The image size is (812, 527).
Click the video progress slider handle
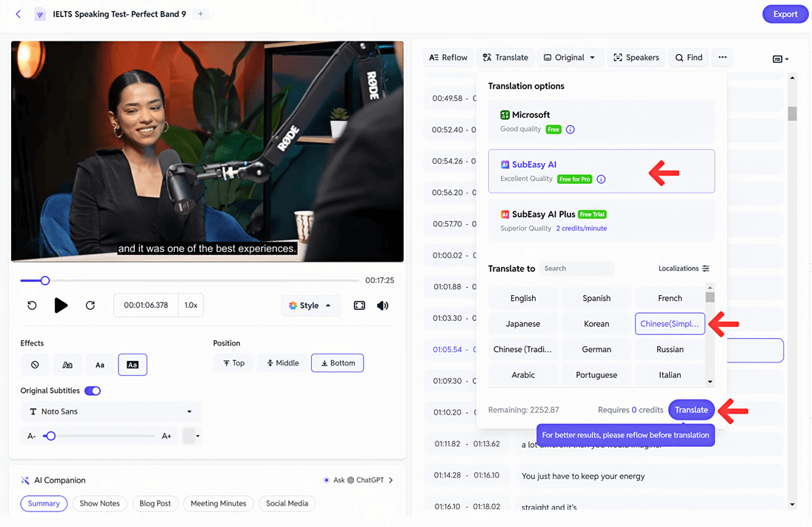(45, 280)
